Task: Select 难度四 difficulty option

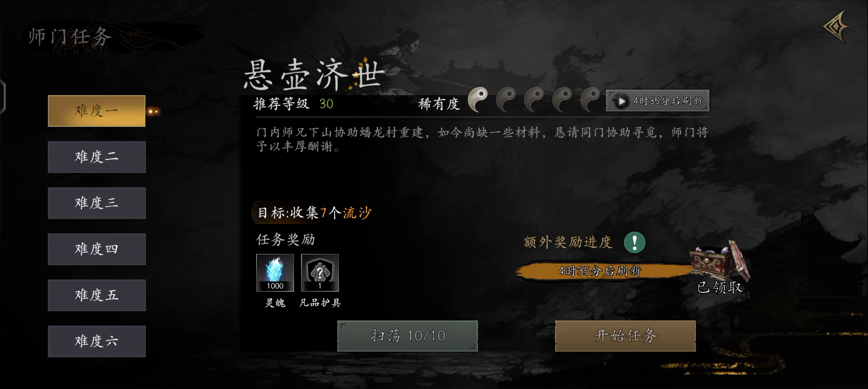Action: (x=97, y=249)
